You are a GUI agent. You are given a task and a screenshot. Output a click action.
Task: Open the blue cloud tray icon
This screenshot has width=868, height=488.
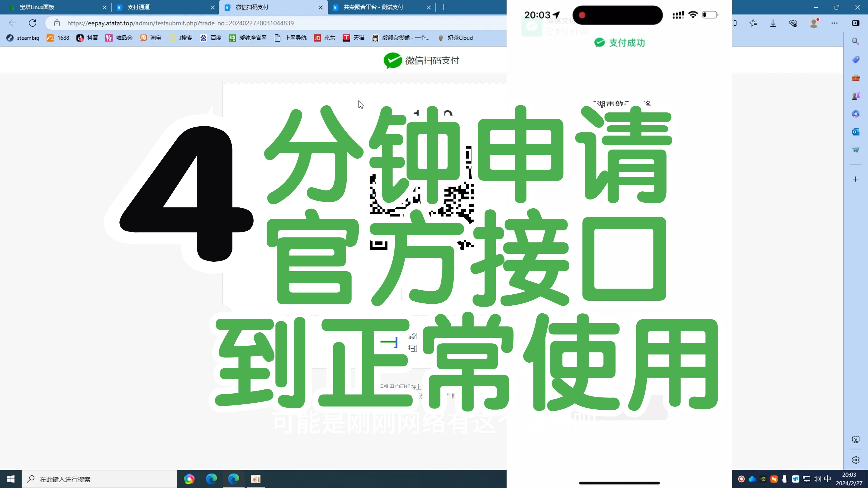(752, 479)
